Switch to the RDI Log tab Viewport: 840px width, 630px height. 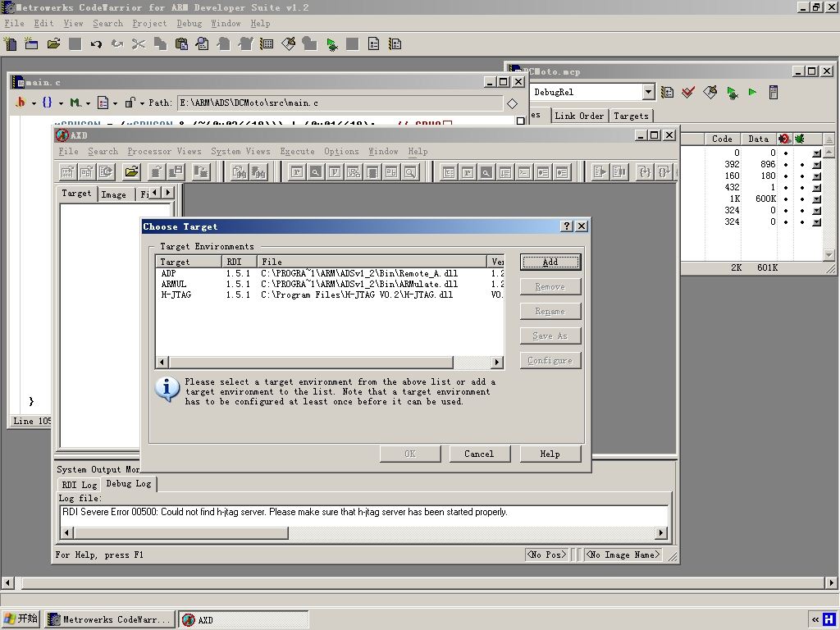(80, 485)
